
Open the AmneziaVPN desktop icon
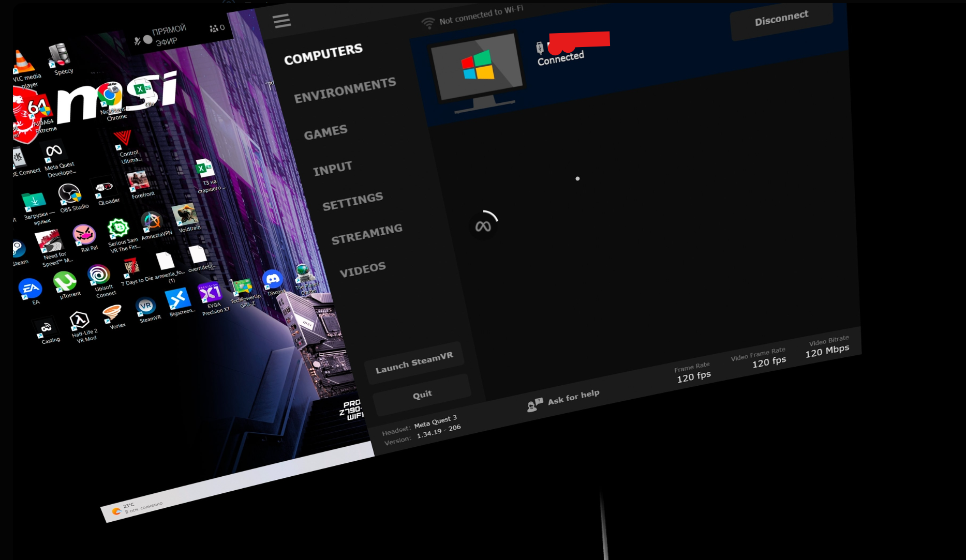coord(154,225)
